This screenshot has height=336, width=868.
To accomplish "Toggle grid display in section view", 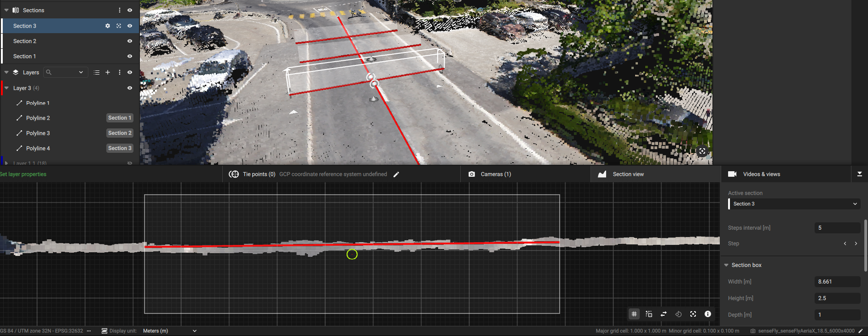I will point(634,314).
